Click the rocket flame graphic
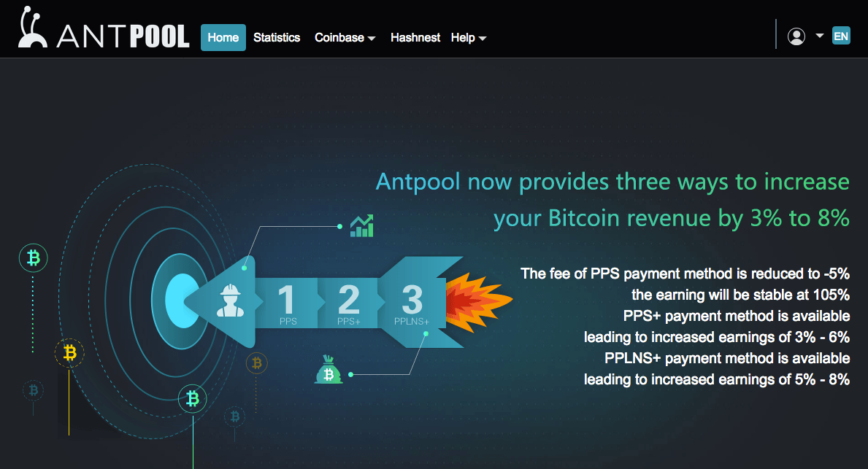 coord(479,302)
